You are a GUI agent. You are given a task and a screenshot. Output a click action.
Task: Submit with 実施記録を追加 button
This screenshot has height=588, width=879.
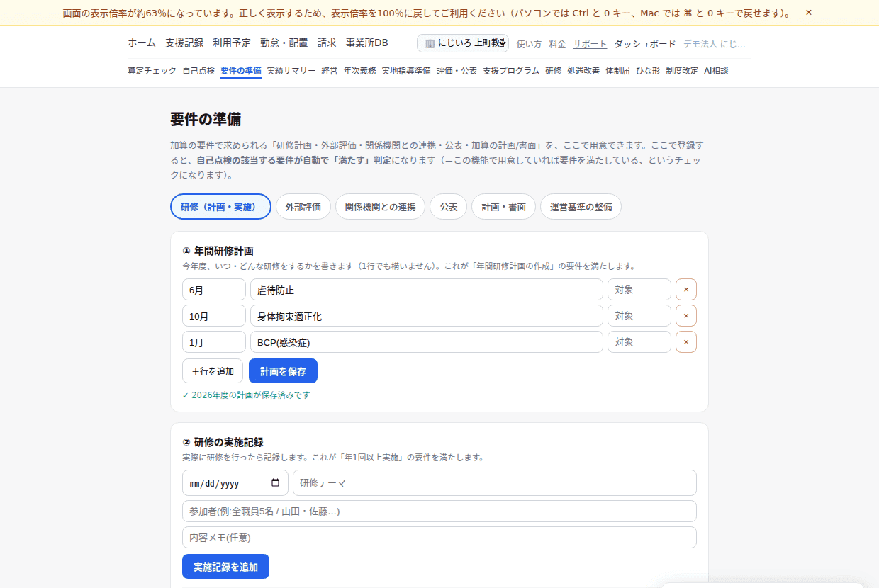(225, 567)
